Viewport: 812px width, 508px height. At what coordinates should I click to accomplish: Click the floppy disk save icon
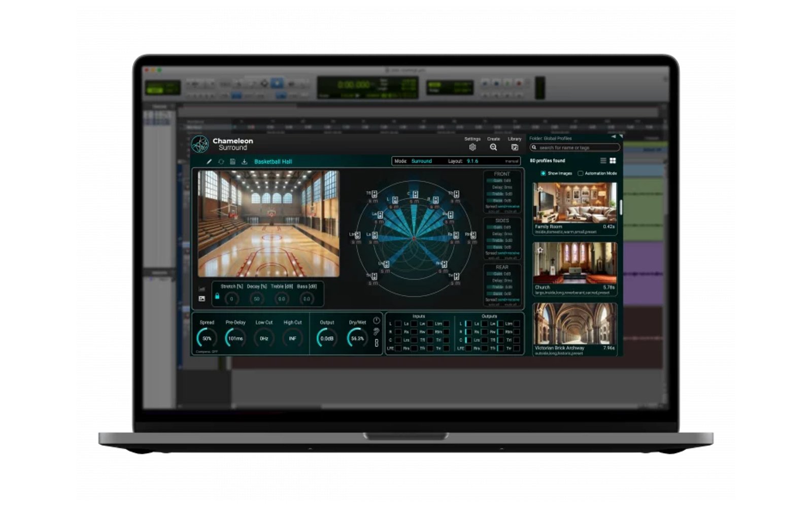(232, 162)
